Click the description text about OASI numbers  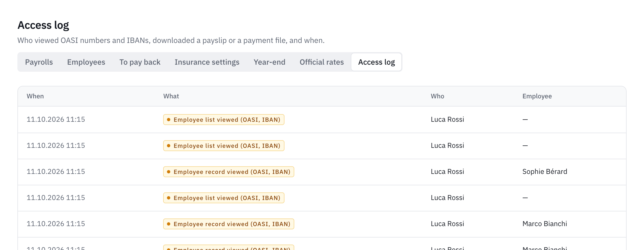tap(171, 40)
